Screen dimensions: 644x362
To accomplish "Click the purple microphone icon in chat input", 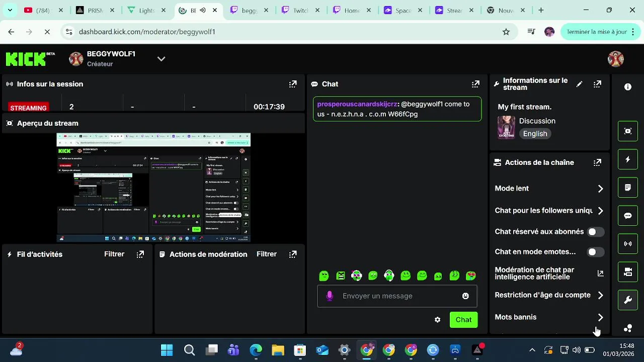I will (330, 296).
